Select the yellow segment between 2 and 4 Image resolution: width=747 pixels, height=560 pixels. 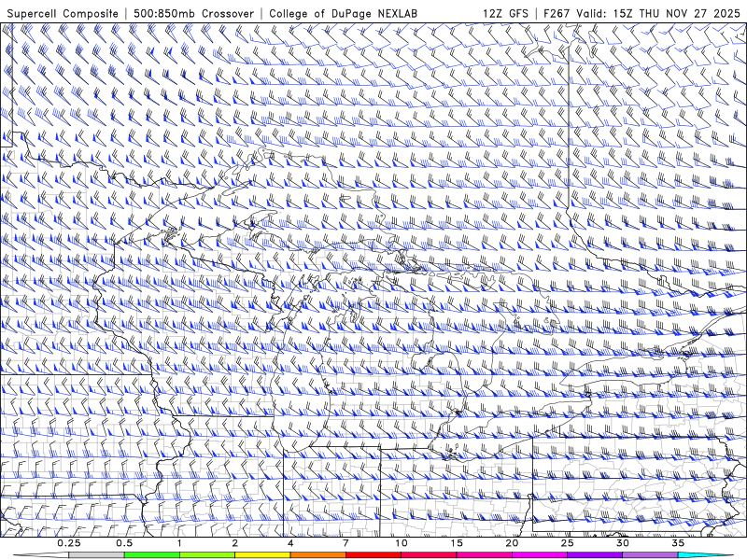(x=262, y=555)
